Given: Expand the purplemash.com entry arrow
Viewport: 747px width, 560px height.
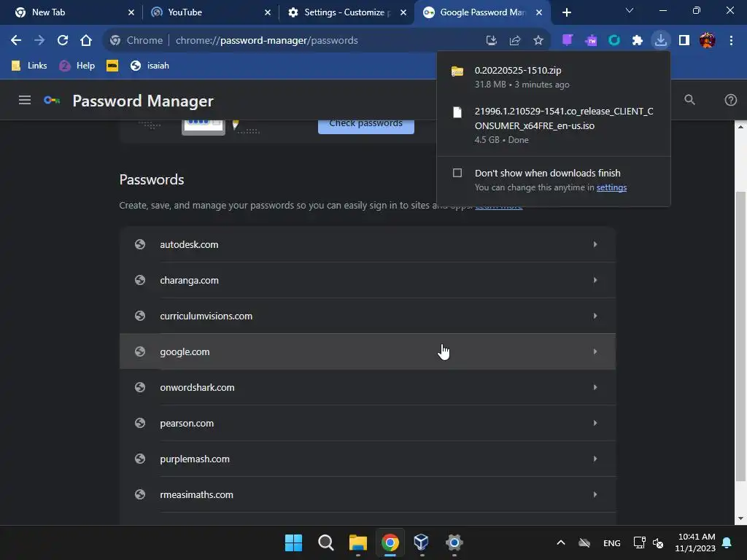Looking at the screenshot, I should tap(595, 459).
